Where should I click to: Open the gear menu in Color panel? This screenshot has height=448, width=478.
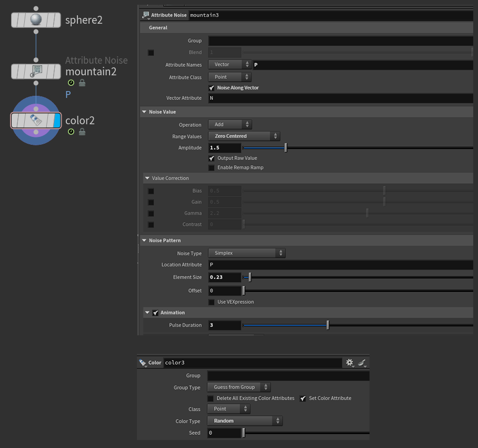[x=350, y=363]
